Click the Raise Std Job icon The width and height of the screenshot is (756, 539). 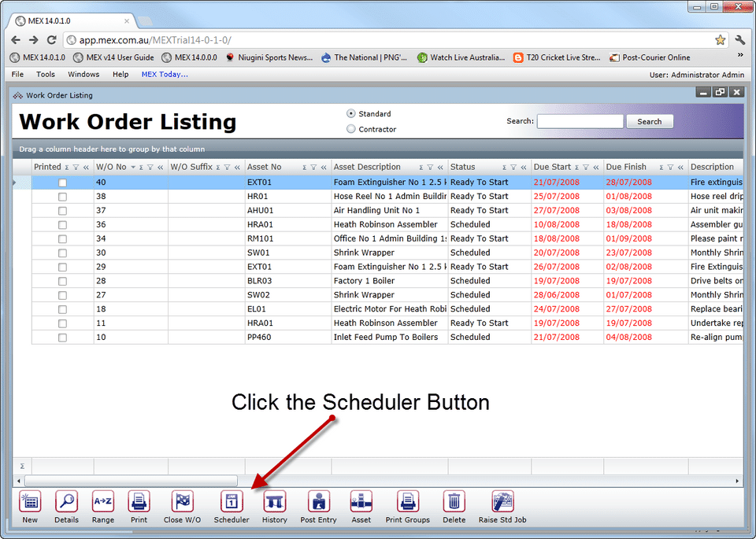502,502
